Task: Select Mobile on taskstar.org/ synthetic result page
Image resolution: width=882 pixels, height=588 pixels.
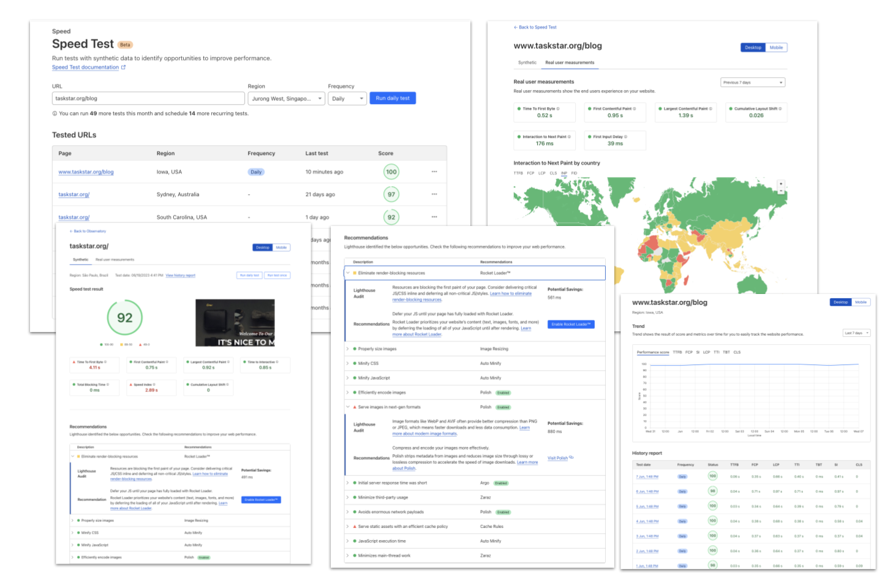Action: [x=281, y=247]
